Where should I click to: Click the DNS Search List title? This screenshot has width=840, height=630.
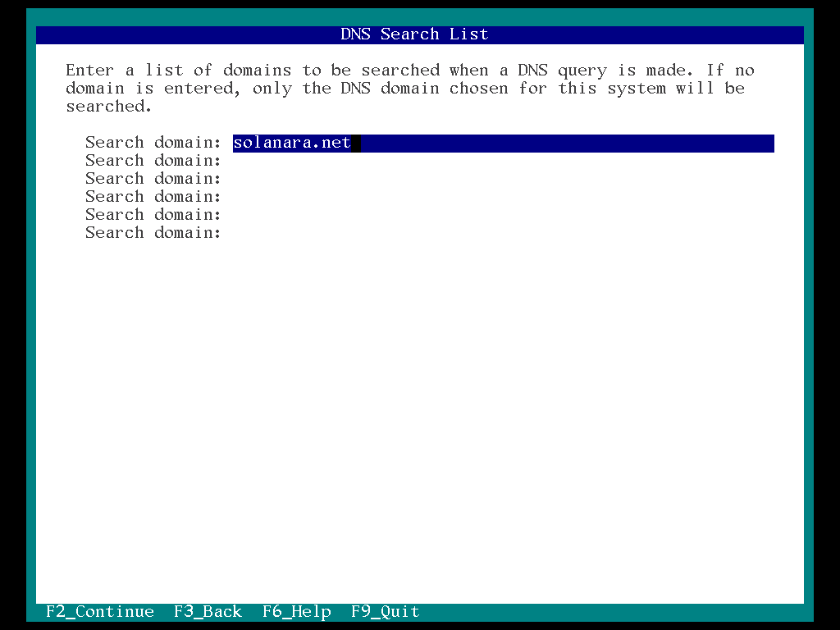pos(414,34)
